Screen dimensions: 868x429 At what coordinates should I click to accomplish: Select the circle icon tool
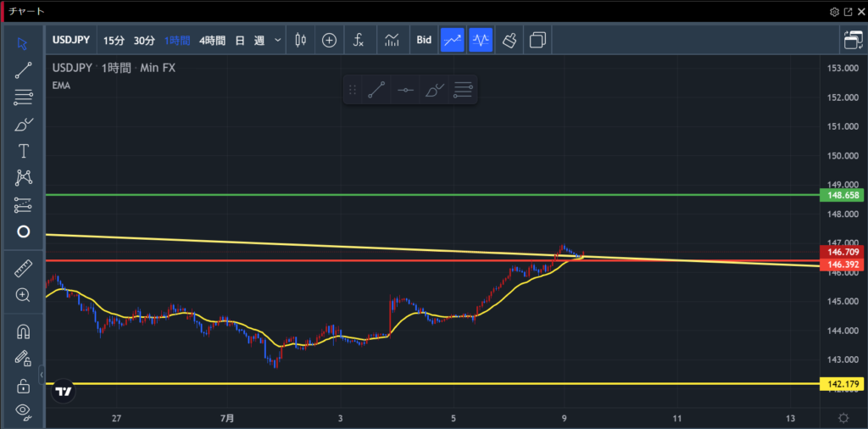(23, 231)
